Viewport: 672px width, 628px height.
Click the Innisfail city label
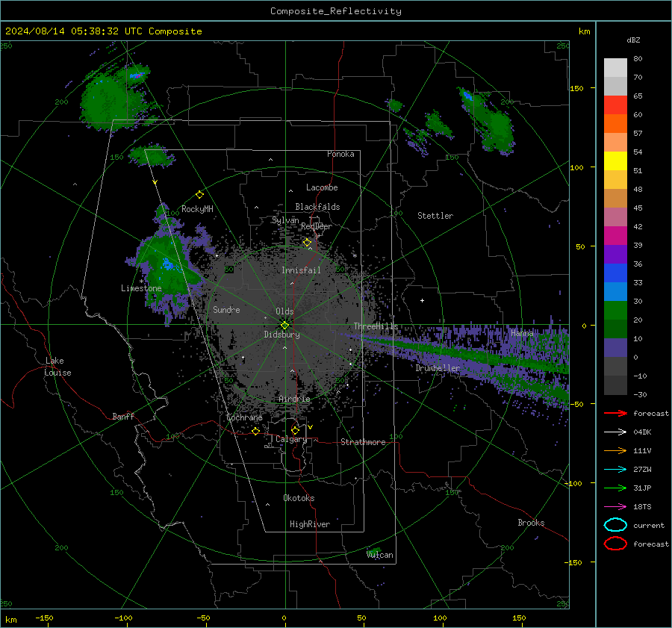[x=301, y=270]
